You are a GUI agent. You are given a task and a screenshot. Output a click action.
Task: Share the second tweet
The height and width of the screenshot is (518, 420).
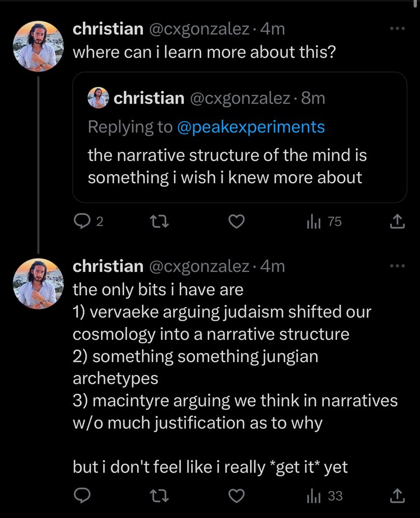397,496
